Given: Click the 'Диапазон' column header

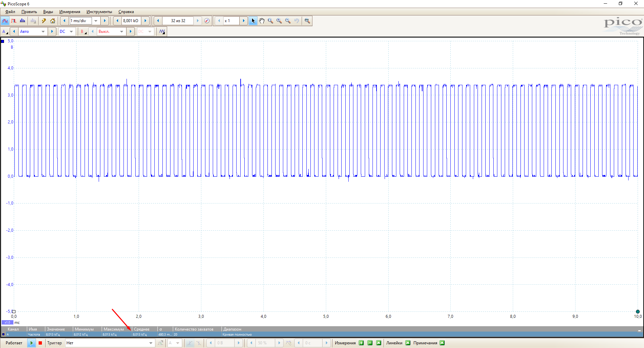Looking at the screenshot, I should (232, 329).
